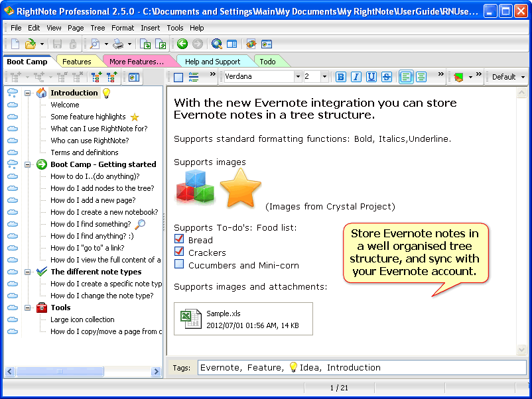Open the Sample.xls attachment

(x=243, y=319)
